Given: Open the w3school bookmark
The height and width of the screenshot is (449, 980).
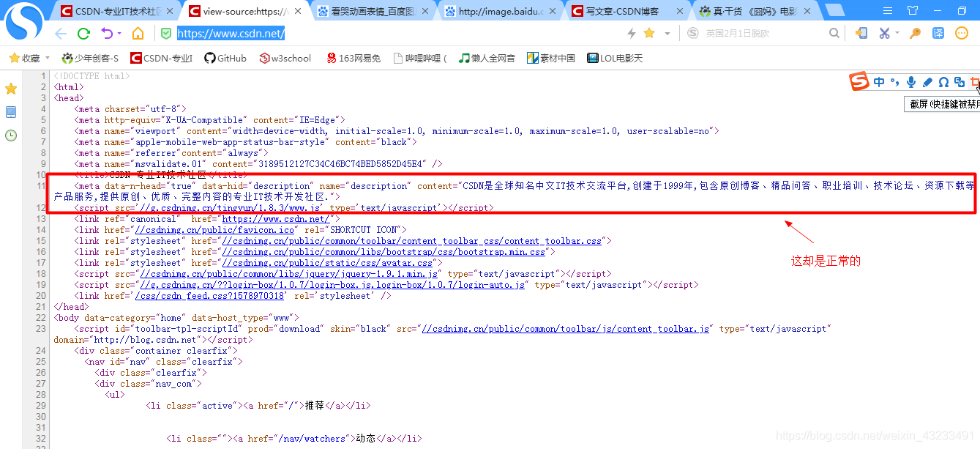Looking at the screenshot, I should point(285,58).
